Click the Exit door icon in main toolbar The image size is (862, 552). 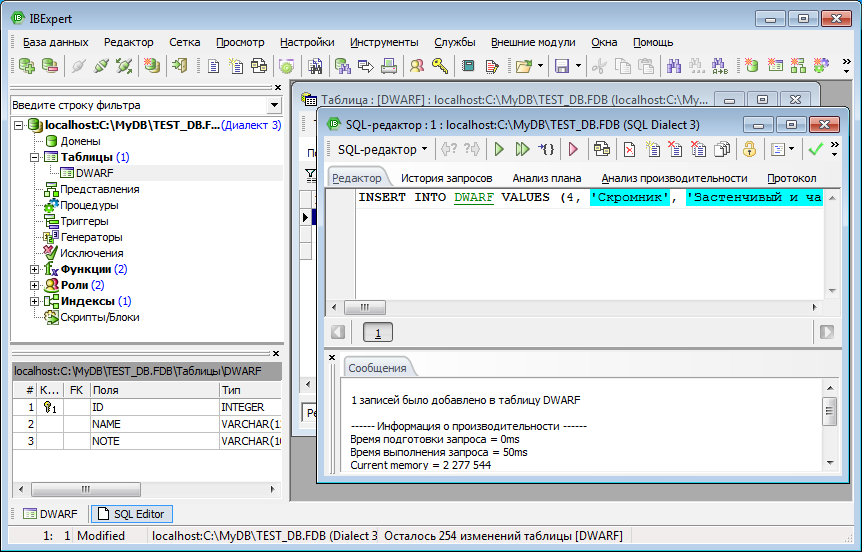[x=180, y=66]
